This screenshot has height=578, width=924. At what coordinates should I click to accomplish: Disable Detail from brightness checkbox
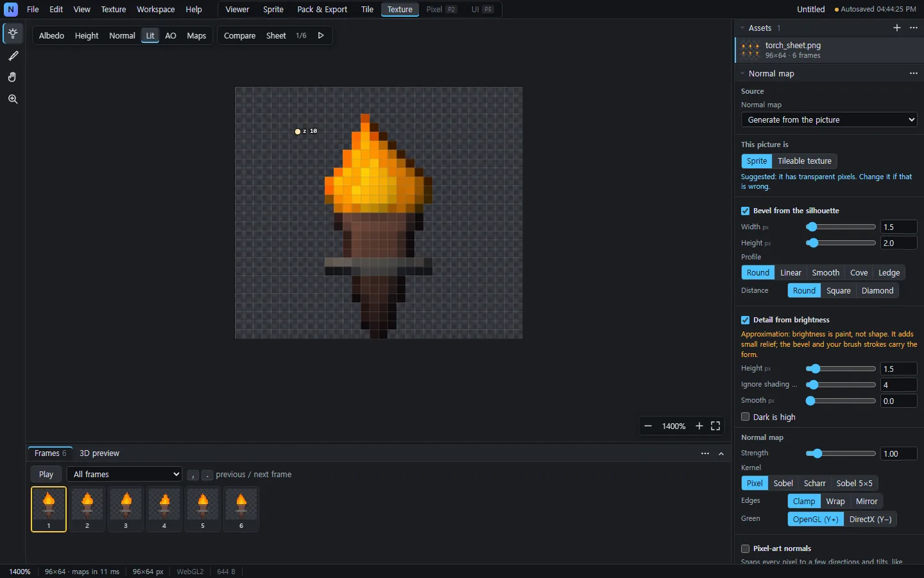point(745,320)
